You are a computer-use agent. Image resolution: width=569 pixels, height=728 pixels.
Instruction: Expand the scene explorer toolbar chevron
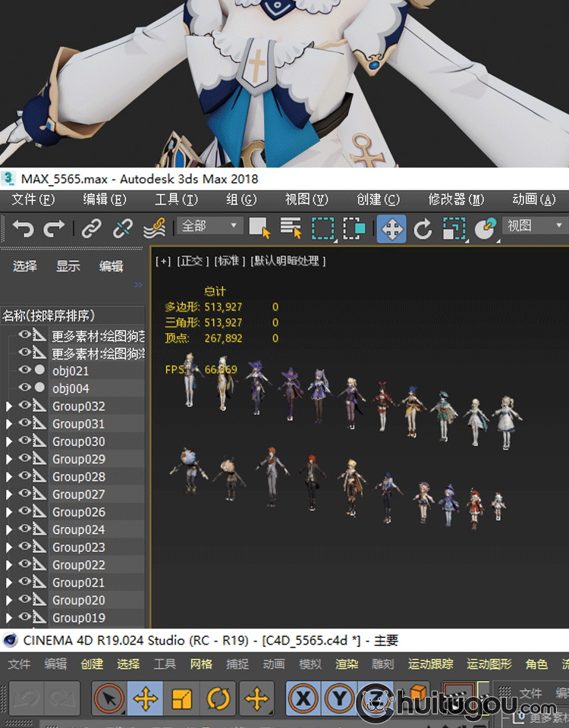point(138,284)
